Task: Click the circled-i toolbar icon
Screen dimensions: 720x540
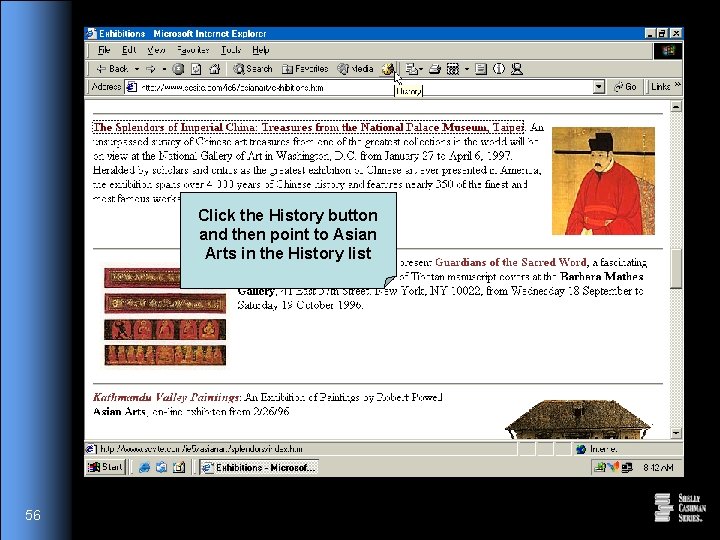Action: click(x=499, y=69)
